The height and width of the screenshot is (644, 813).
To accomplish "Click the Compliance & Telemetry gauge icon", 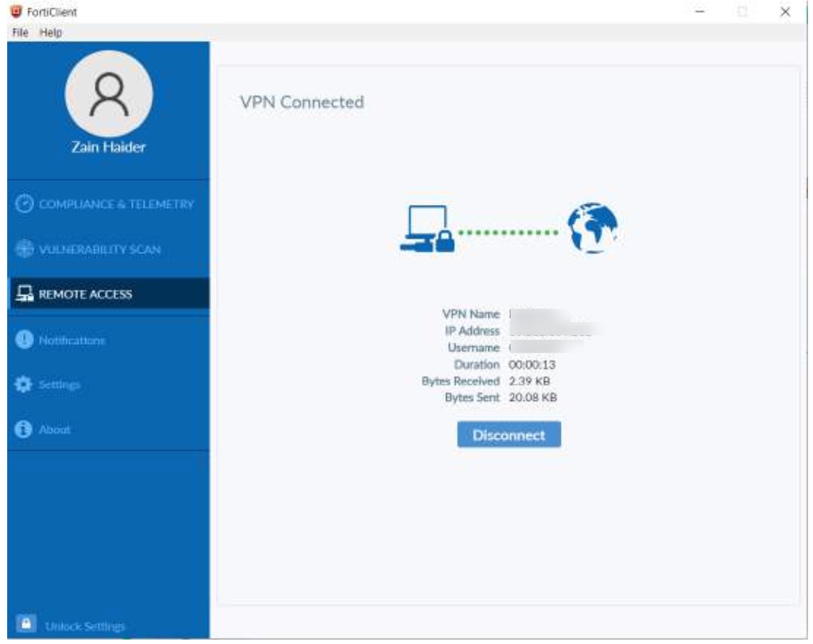I will click(24, 204).
